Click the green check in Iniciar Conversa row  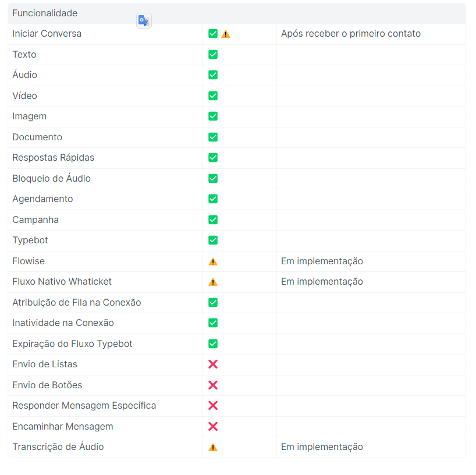tap(213, 34)
